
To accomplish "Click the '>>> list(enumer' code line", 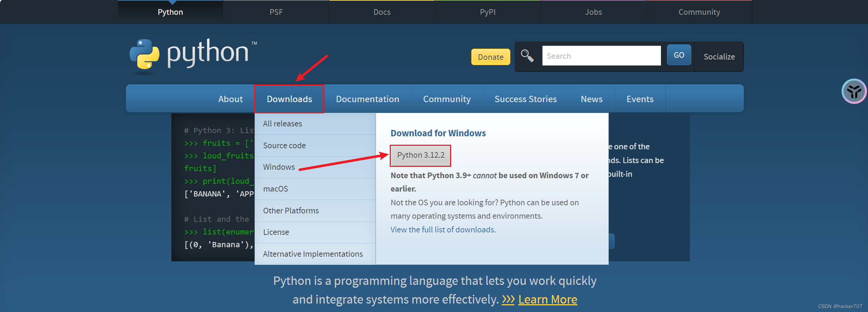I will (x=219, y=232).
